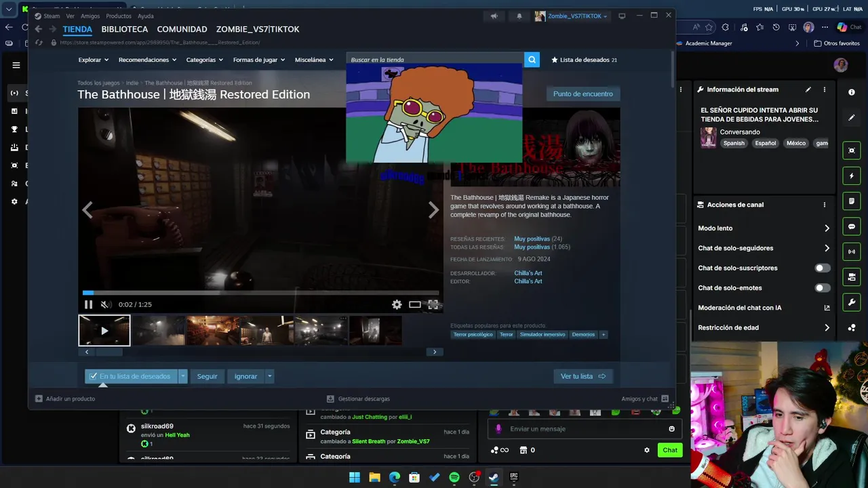Edit stream info with the pencil icon

tap(808, 89)
